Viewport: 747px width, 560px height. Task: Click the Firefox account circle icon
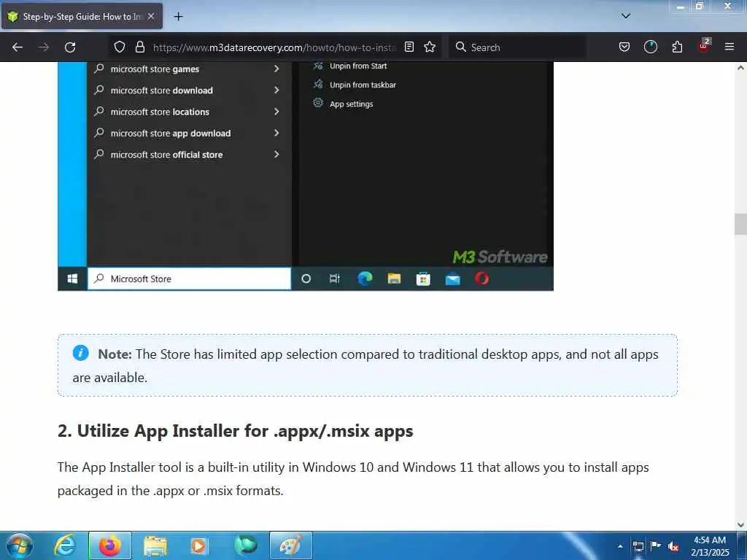click(650, 47)
